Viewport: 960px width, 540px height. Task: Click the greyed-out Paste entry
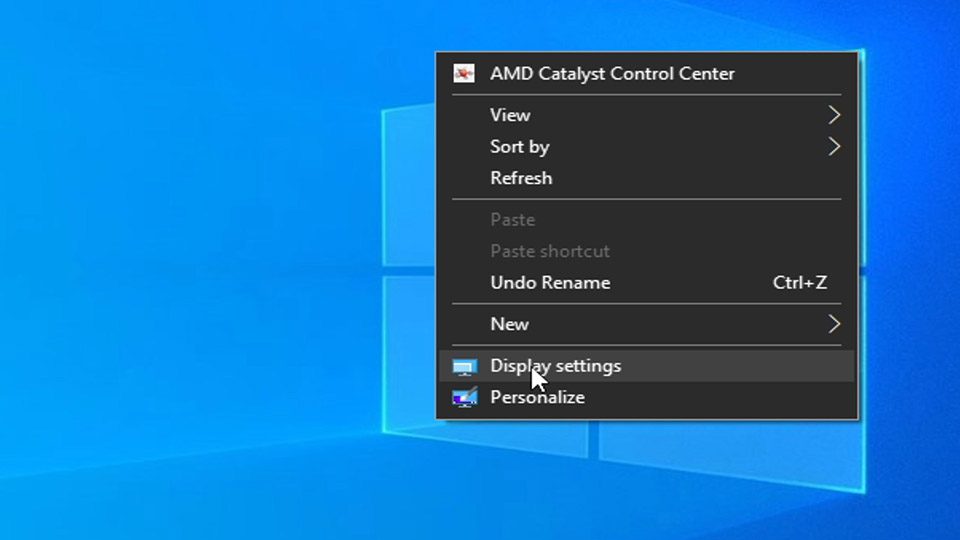point(647,220)
